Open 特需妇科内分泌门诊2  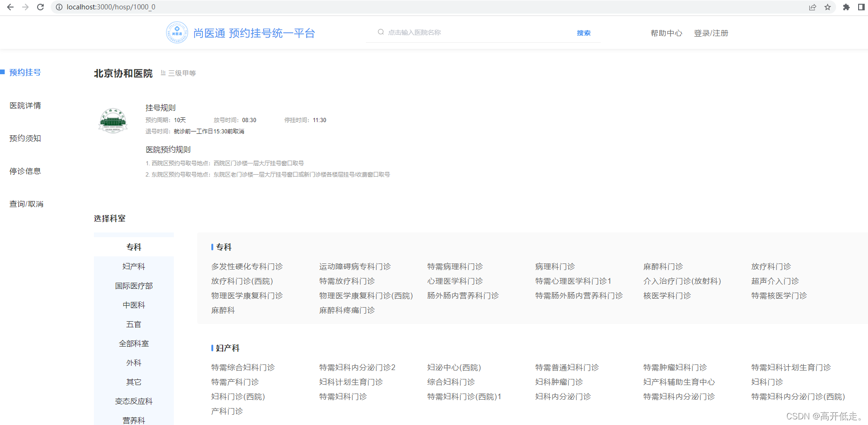coord(357,367)
